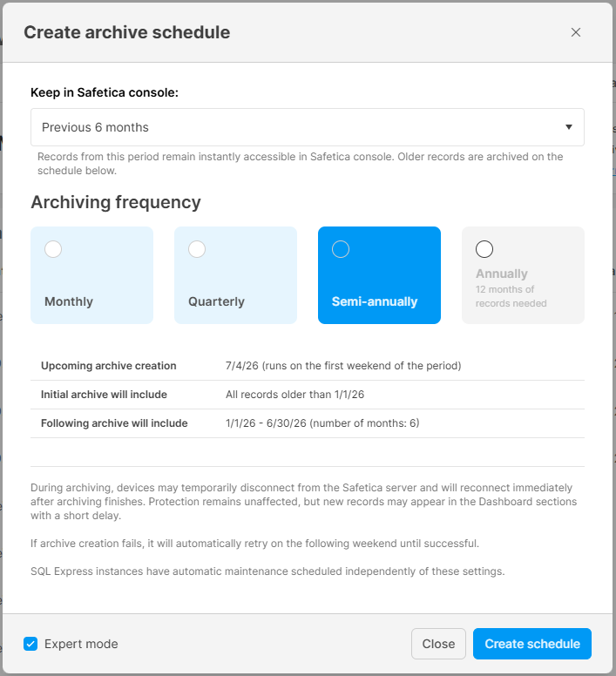Click the Following archive will include row
This screenshot has height=676, width=616.
(x=307, y=423)
